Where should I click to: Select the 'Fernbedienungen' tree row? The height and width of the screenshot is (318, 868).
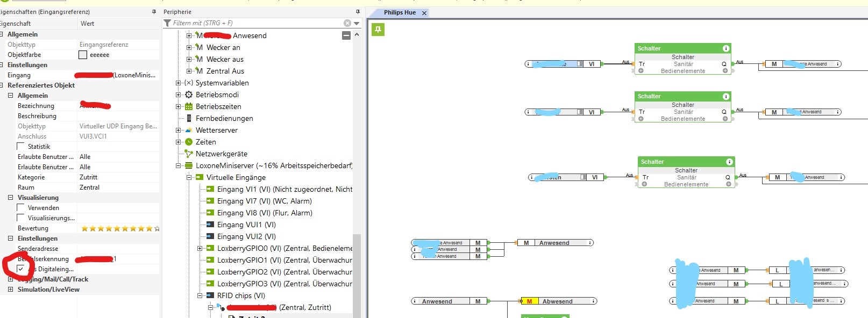224,118
